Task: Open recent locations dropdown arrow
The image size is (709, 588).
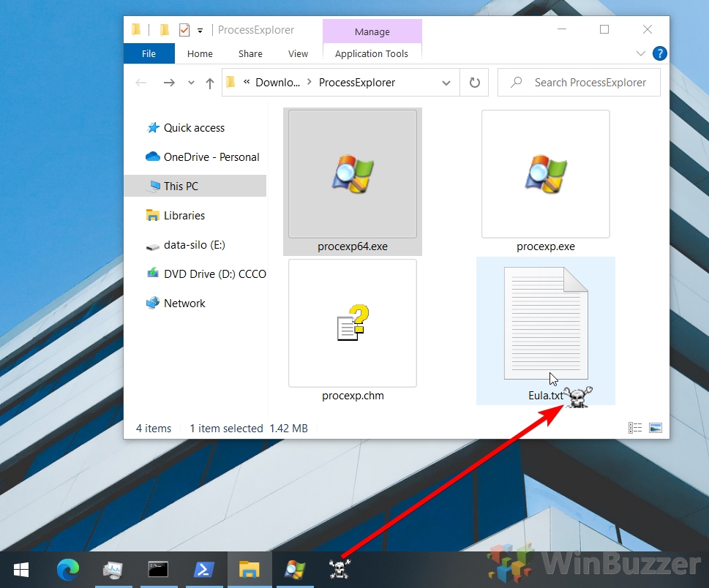Action: (x=191, y=83)
